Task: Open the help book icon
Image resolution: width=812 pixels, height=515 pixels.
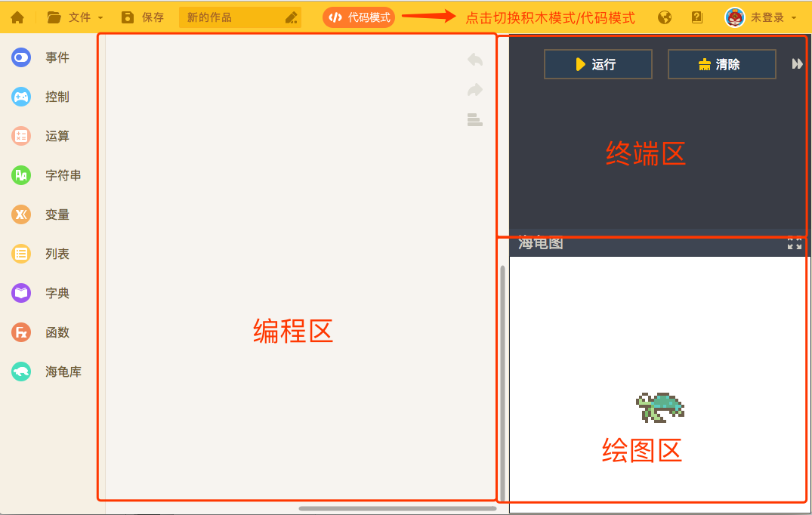Action: [697, 17]
